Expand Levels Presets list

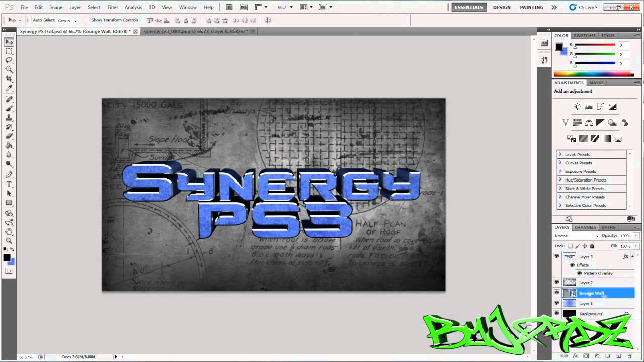pyautogui.click(x=560, y=154)
